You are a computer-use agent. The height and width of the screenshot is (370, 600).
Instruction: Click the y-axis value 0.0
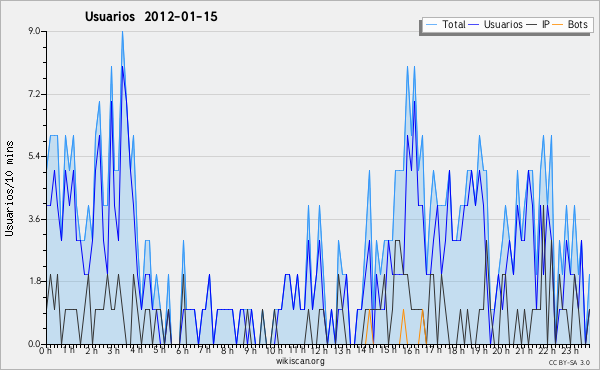34,344
